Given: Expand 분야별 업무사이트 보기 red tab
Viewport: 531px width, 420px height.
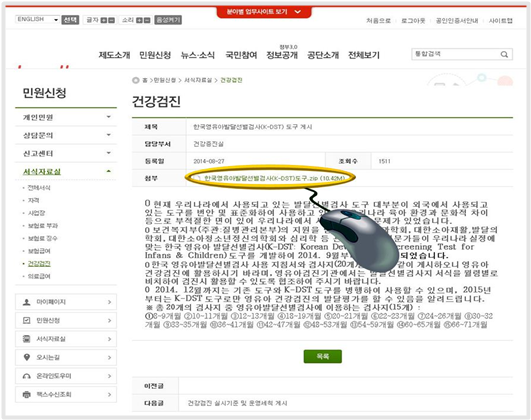Looking at the screenshot, I should 264,12.
